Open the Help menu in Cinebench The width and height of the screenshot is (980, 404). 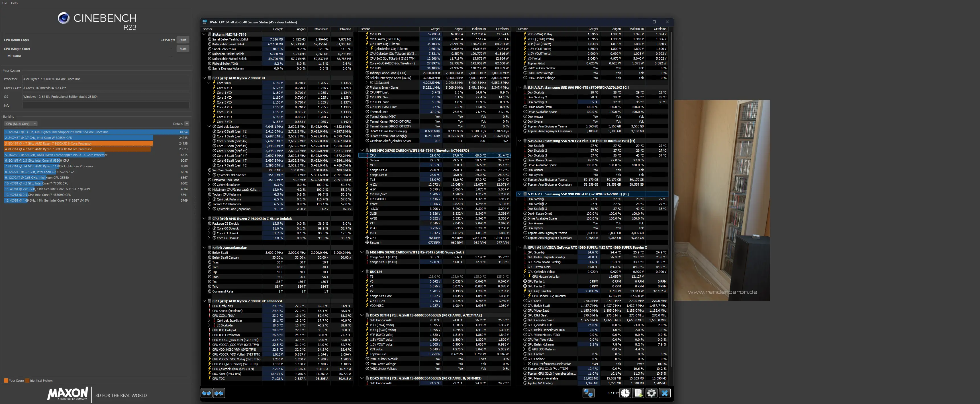tap(14, 3)
